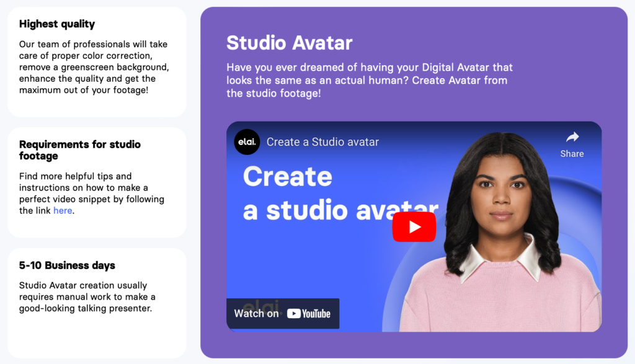
Task: Click the Highest quality description text
Action: point(94,67)
